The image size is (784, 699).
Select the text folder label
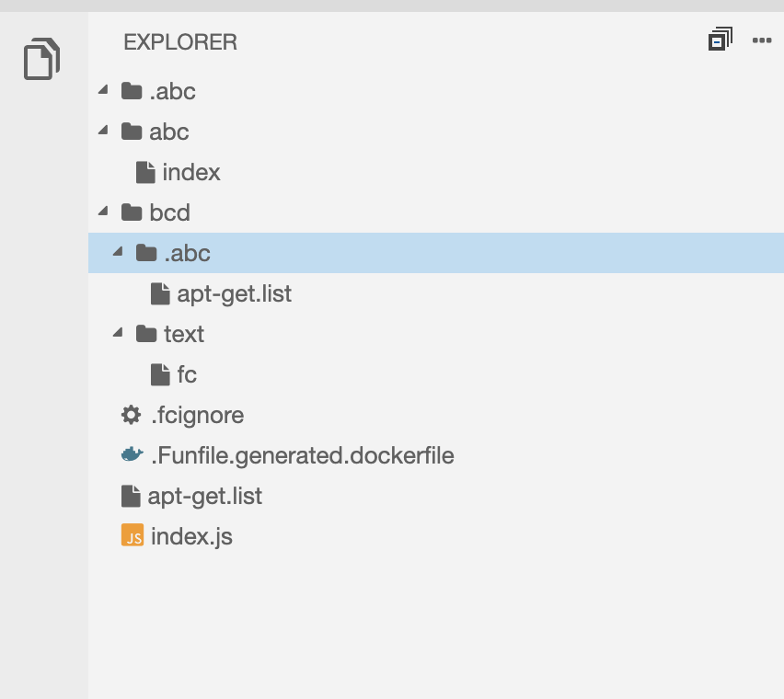click(184, 334)
